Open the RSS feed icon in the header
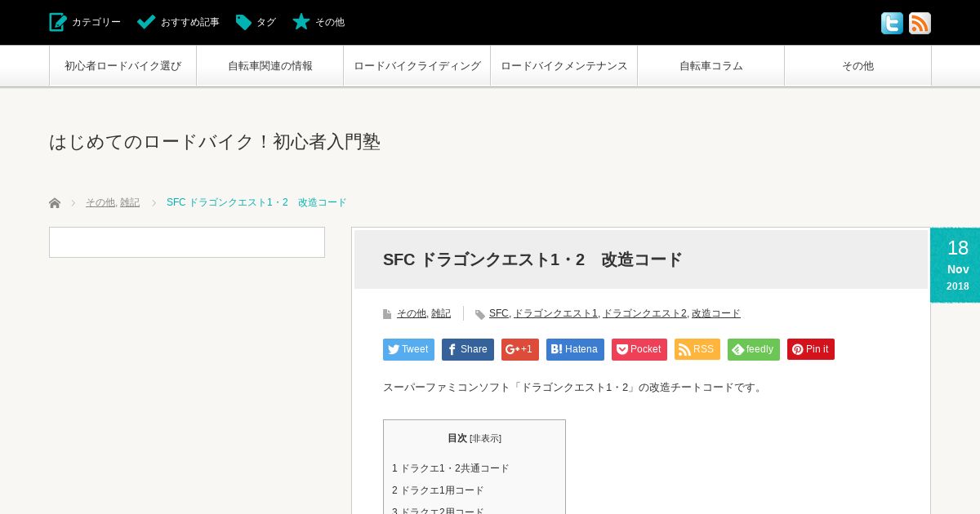Screen dimensions: 980x514 point(920,23)
